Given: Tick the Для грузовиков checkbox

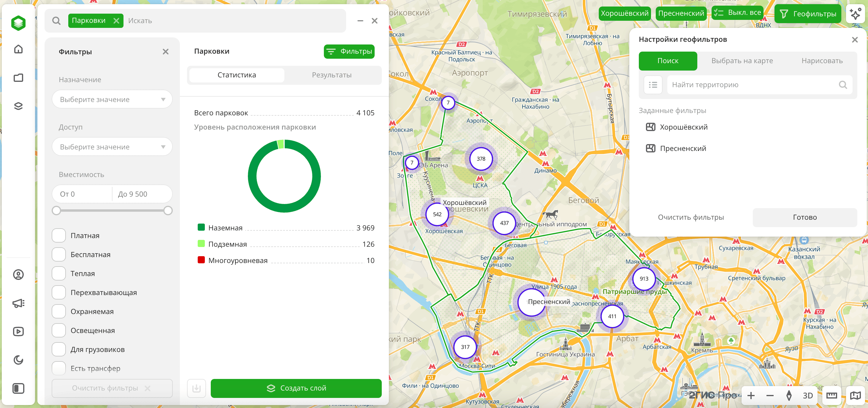Looking at the screenshot, I should pyautogui.click(x=59, y=349).
